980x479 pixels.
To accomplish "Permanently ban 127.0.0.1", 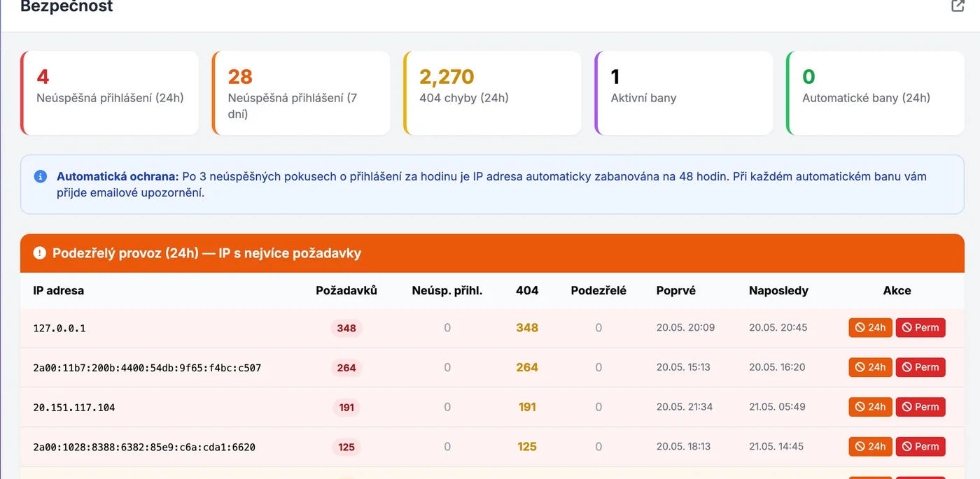I will [920, 328].
